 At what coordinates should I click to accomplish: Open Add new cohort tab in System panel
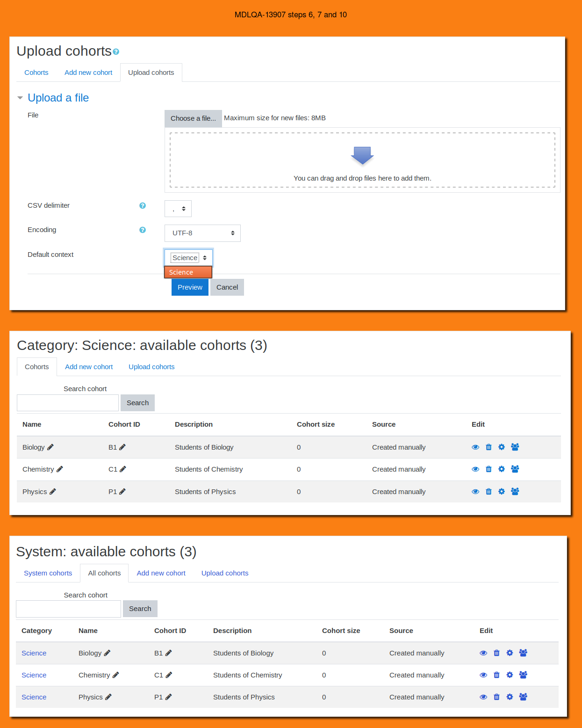click(x=161, y=573)
